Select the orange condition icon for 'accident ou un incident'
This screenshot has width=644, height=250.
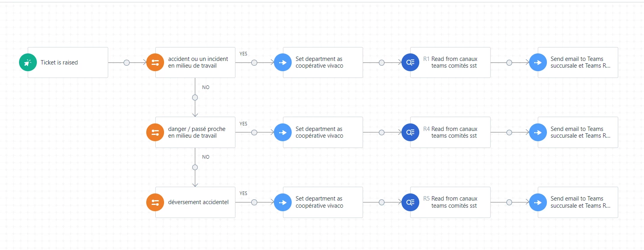[x=155, y=62]
